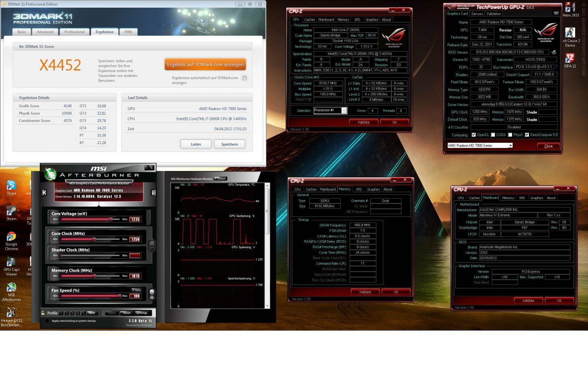Select Afterburner profile slot 5
The height and width of the screenshot is (375, 588).
[x=83, y=313]
